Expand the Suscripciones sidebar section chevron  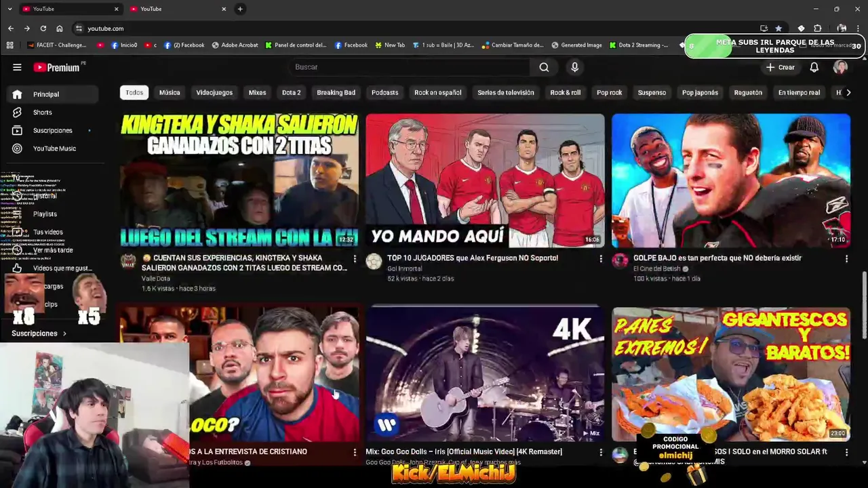coord(64,333)
